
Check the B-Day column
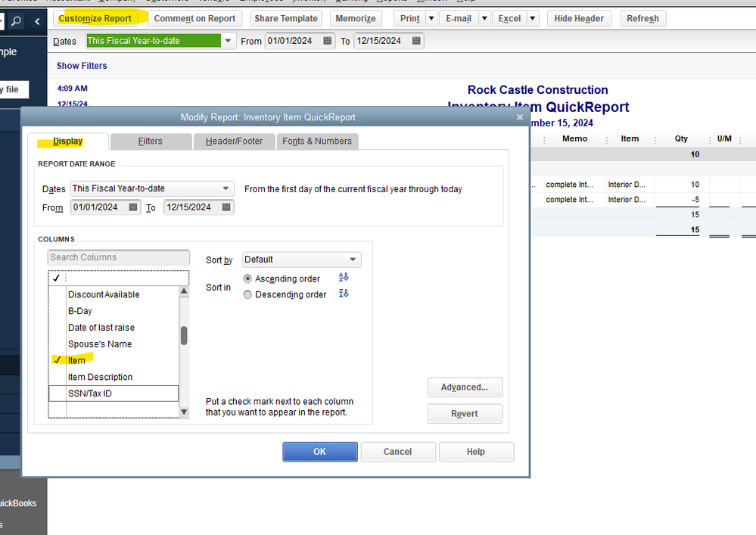click(x=58, y=311)
